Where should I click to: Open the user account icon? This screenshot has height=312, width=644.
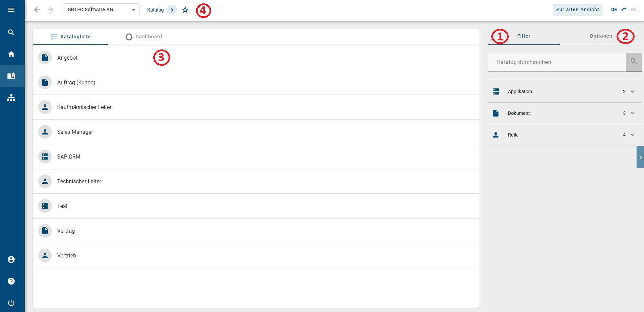click(x=11, y=259)
